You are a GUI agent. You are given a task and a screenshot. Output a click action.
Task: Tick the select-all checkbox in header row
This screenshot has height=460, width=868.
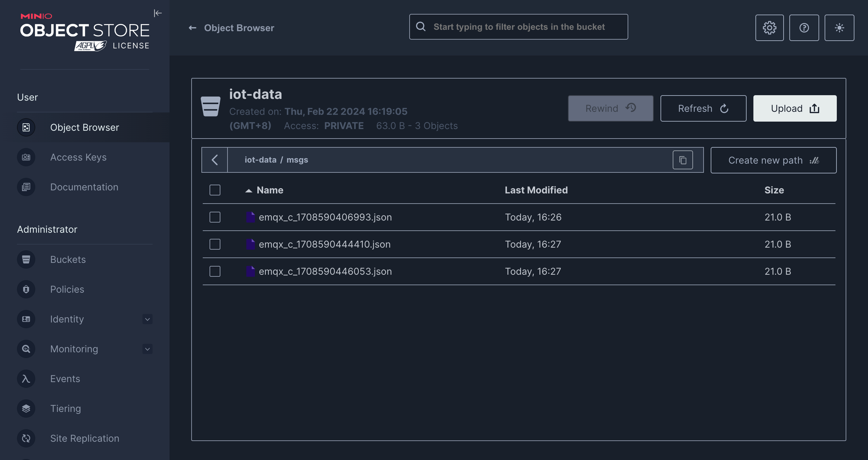pyautogui.click(x=215, y=190)
